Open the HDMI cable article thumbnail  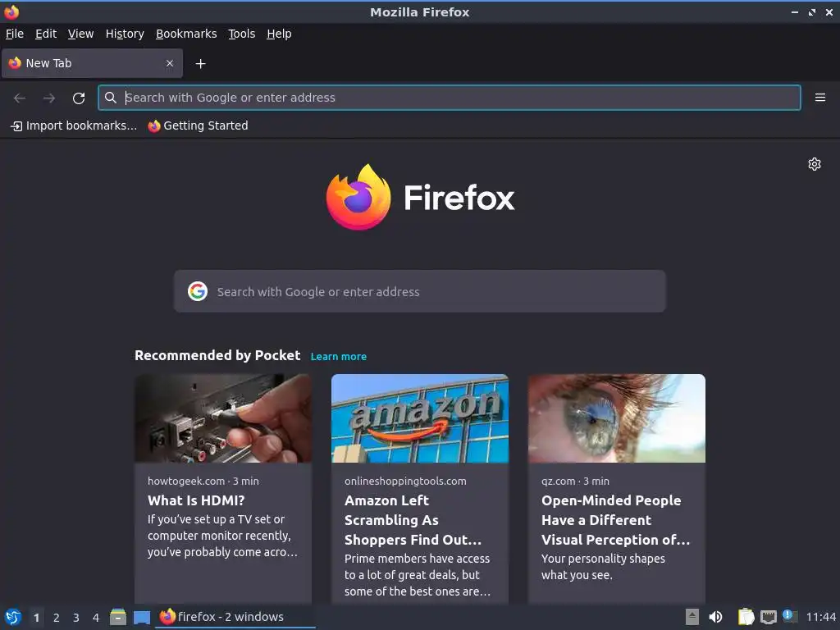tap(223, 418)
